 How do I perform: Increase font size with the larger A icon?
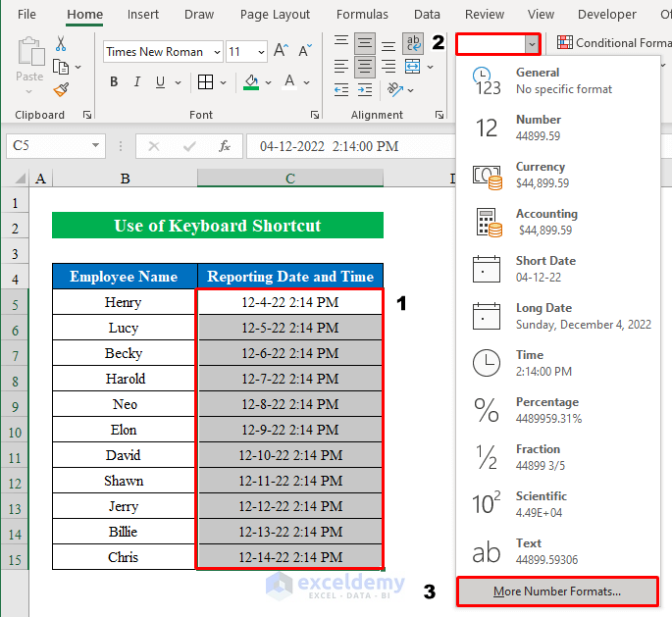click(282, 51)
